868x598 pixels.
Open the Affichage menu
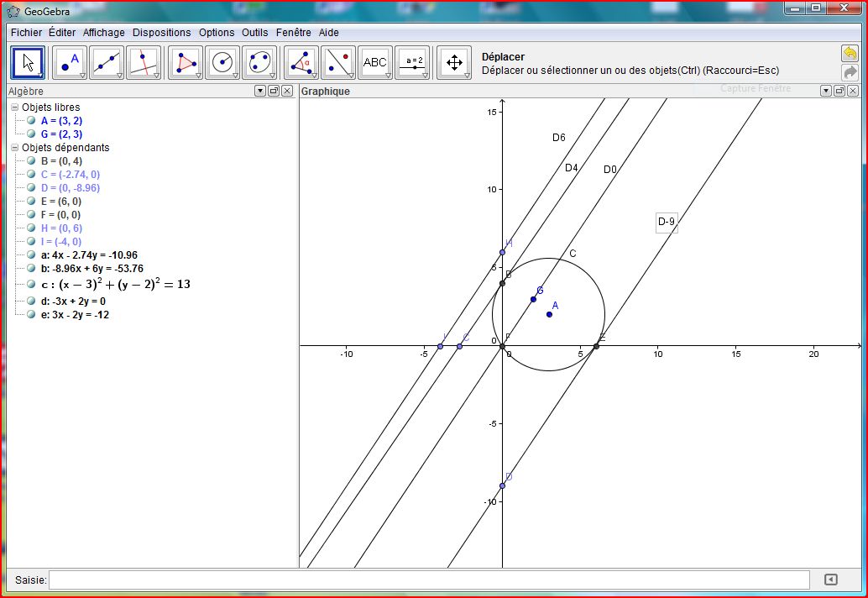103,33
